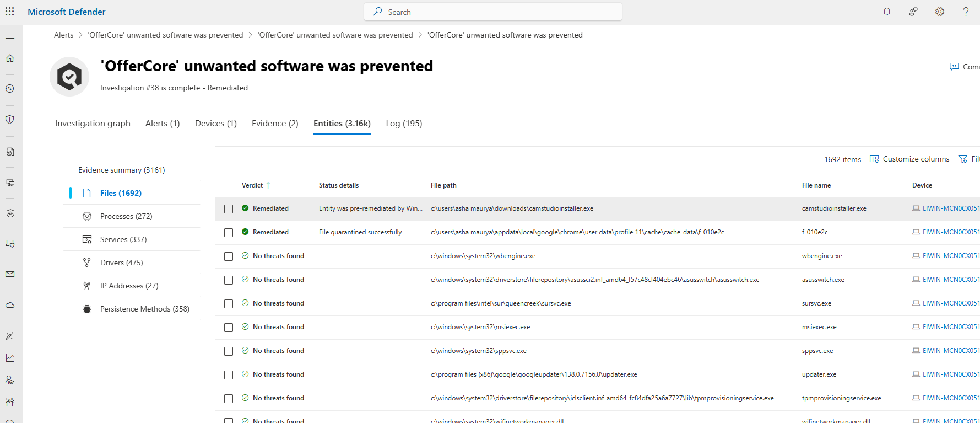Click the Evidence summary (3161) heading
The width and height of the screenshot is (980, 423).
(x=121, y=170)
